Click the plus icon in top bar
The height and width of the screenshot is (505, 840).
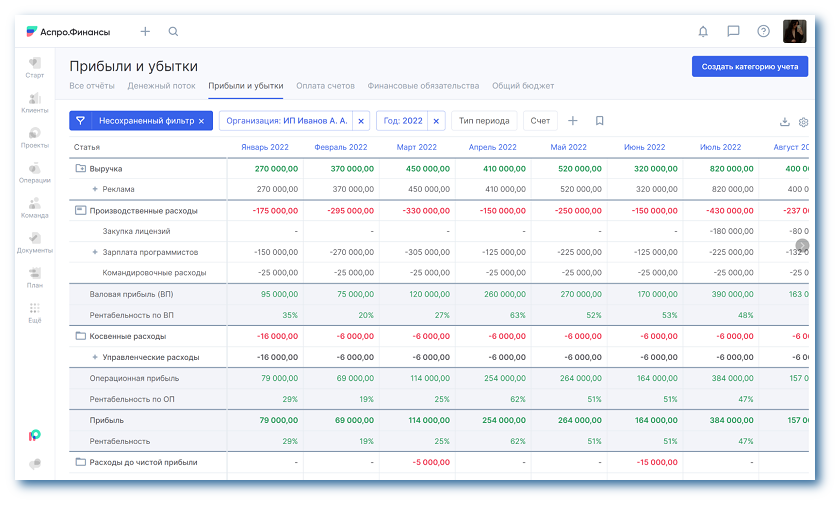tap(145, 32)
